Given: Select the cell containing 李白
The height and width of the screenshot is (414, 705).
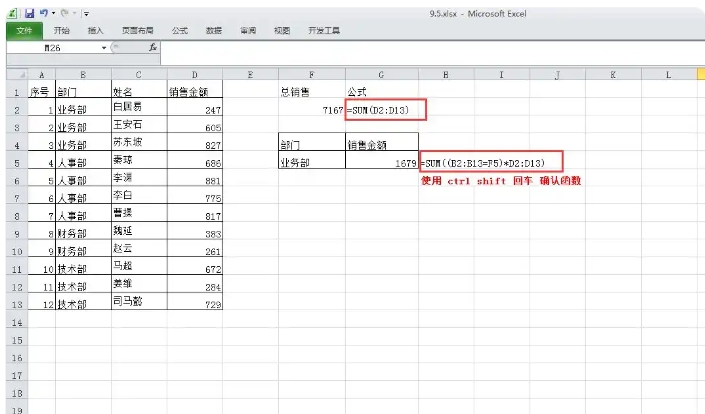Looking at the screenshot, I should point(139,196).
